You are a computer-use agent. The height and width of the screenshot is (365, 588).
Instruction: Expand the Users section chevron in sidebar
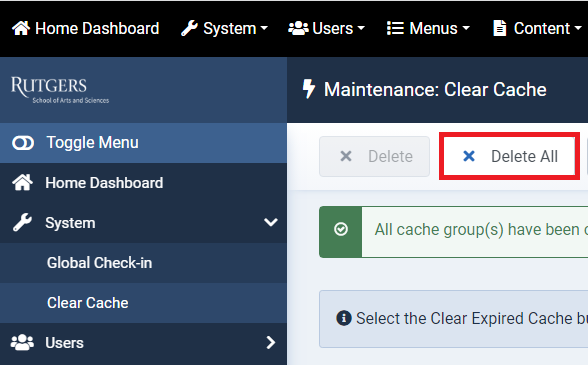click(271, 342)
